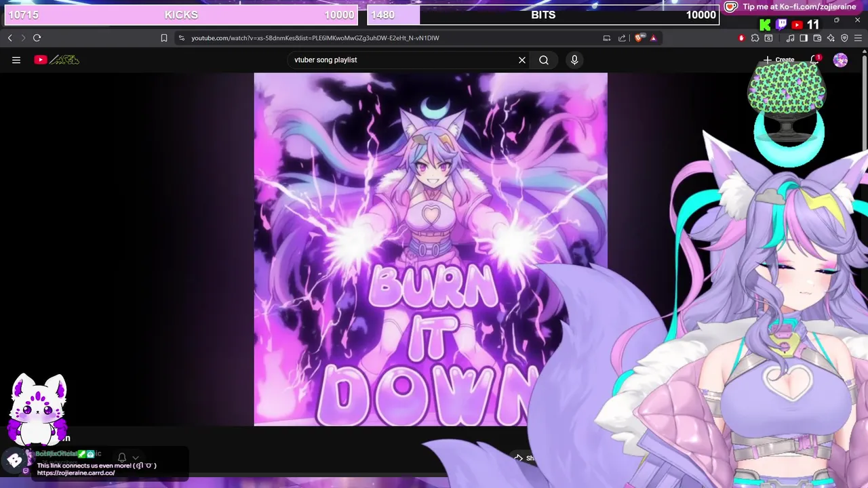Screen dimensions: 868x488
Task: Run search with the magnifier button
Action: coord(544,60)
